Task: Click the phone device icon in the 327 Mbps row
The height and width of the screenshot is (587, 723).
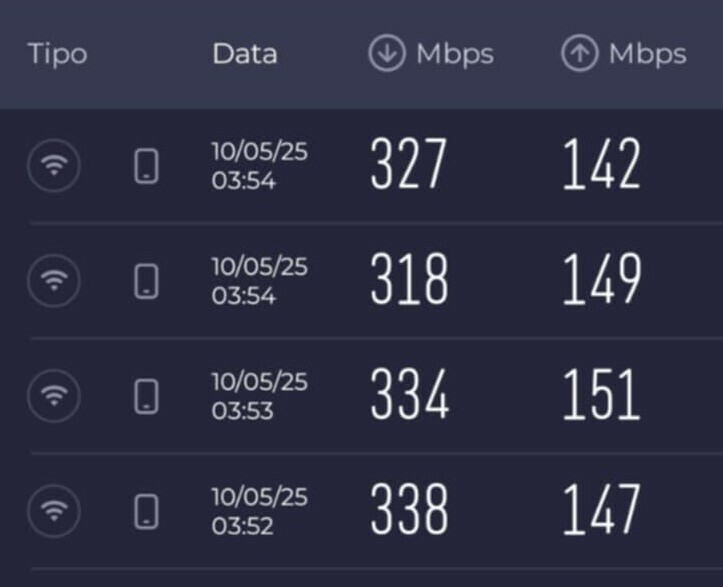Action: (x=146, y=166)
